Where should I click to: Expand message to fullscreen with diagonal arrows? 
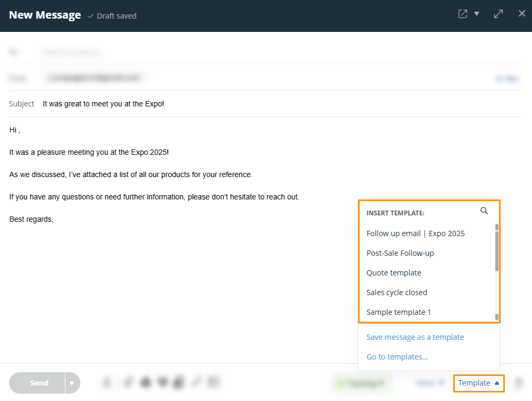[x=498, y=13]
